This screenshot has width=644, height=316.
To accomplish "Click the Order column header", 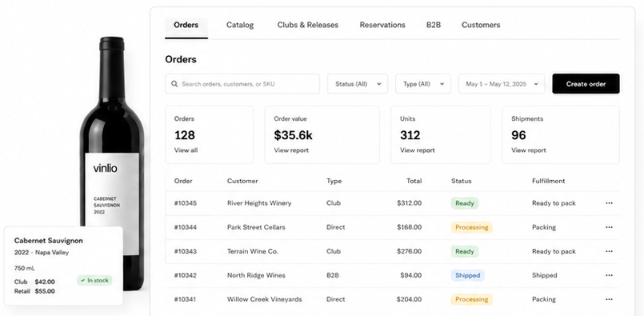I will click(183, 181).
